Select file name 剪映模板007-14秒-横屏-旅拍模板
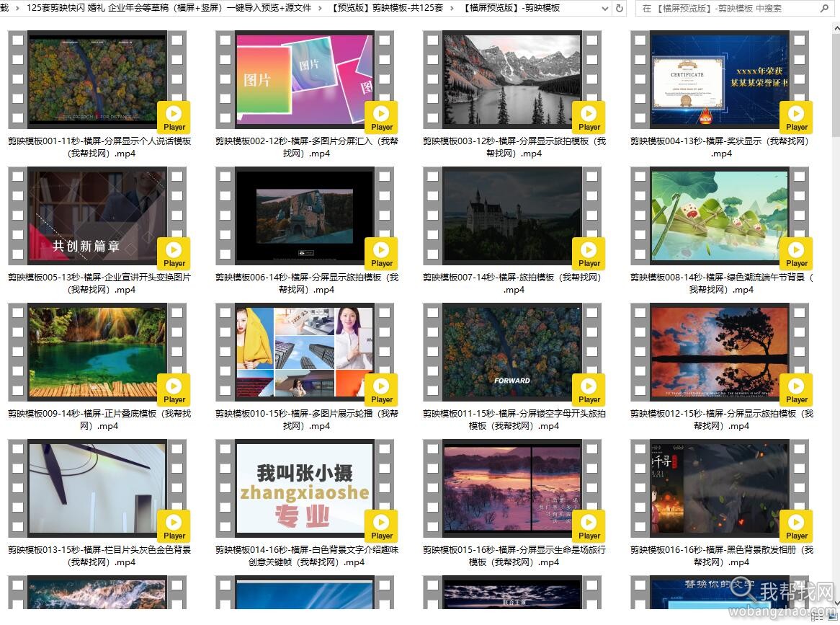The image size is (840, 625). [x=514, y=283]
